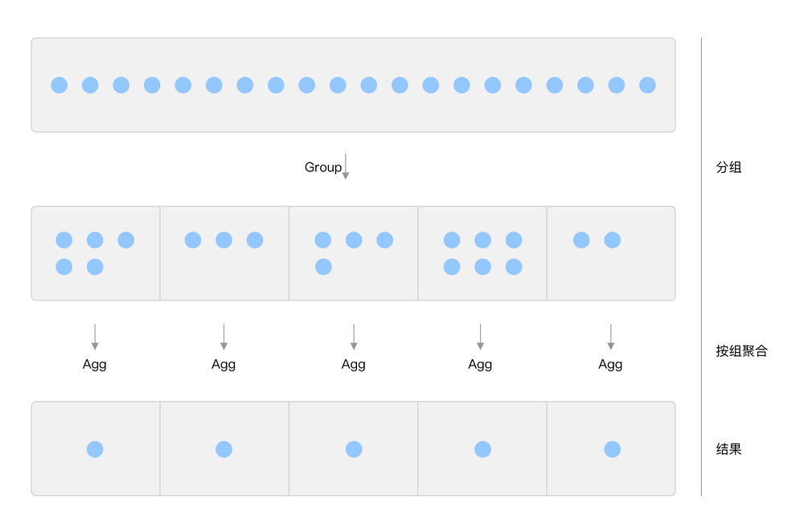This screenshot has width=804, height=532.
Task: Click the result dot in the fourth cell
Action: pyautogui.click(x=482, y=449)
